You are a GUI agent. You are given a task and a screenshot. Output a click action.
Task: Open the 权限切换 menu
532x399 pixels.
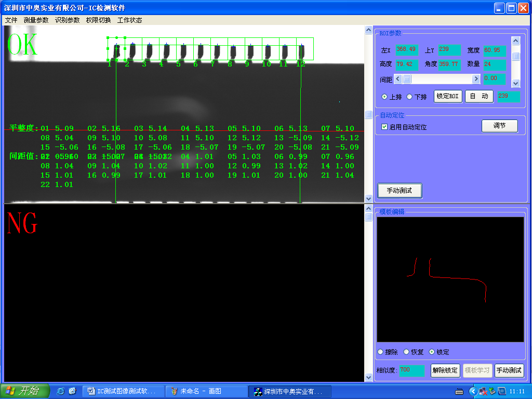click(98, 20)
